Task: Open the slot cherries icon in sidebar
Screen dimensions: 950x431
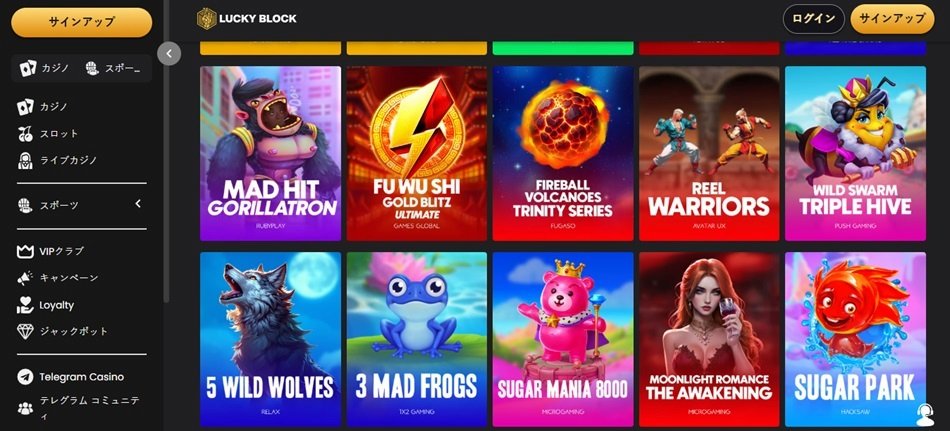Action: pyautogui.click(x=25, y=133)
